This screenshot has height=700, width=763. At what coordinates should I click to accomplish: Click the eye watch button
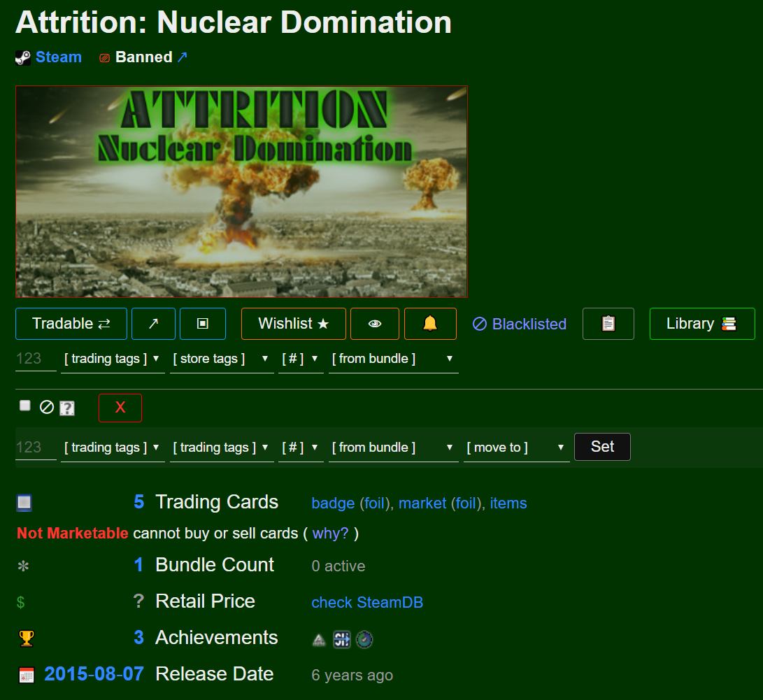click(375, 324)
